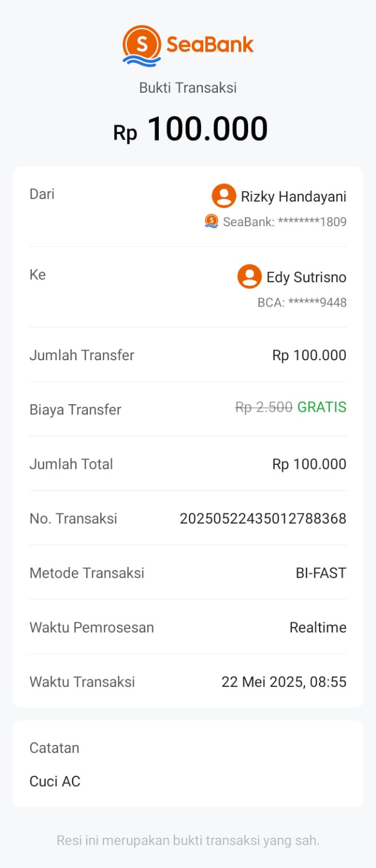Screen dimensions: 376x868
Task: Select the recipient name Edy Sutrisno
Action: pyautogui.click(x=306, y=277)
